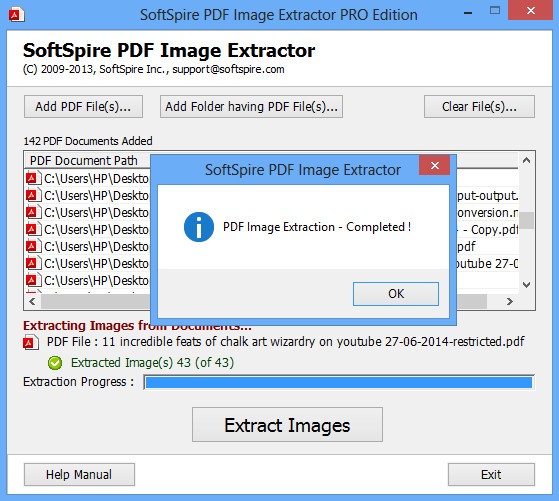Image resolution: width=559 pixels, height=501 pixels.
Task: Open the Help Manual
Action: point(79,475)
